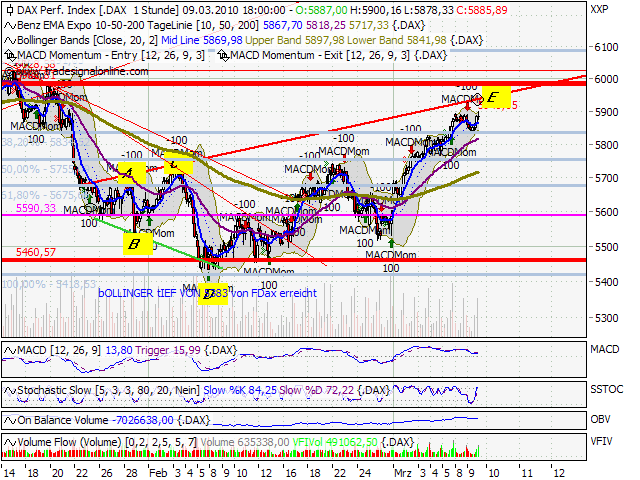The image size is (640, 480).
Task: Click the MACD pane label on the right
Action: [604, 349]
